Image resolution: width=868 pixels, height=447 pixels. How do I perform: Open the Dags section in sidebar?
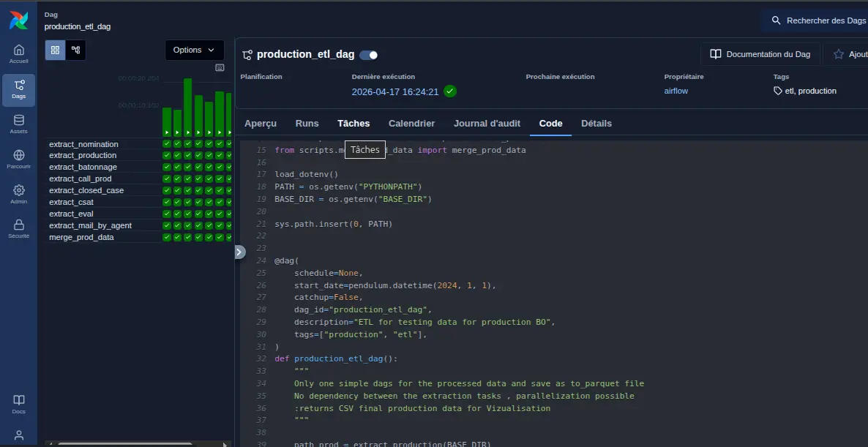(x=19, y=90)
